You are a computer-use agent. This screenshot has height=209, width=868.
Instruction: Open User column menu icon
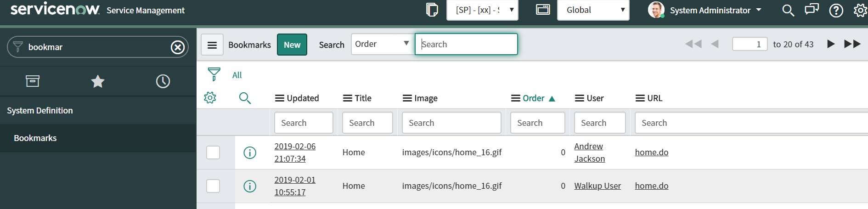point(580,98)
